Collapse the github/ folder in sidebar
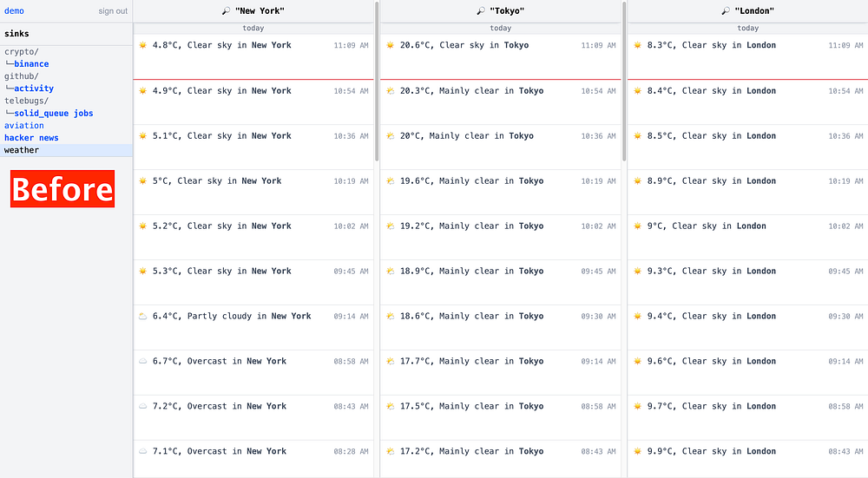 (20, 76)
